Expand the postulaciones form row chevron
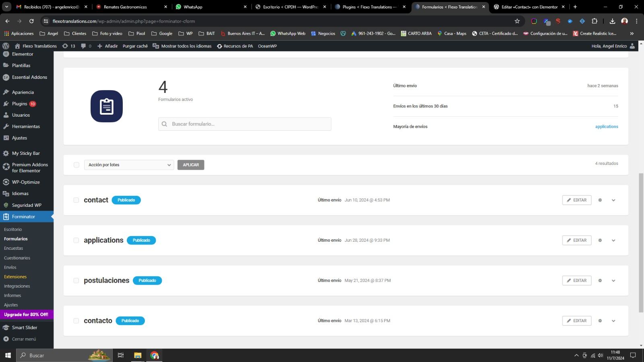Image resolution: width=644 pixels, height=362 pixels. click(613, 280)
